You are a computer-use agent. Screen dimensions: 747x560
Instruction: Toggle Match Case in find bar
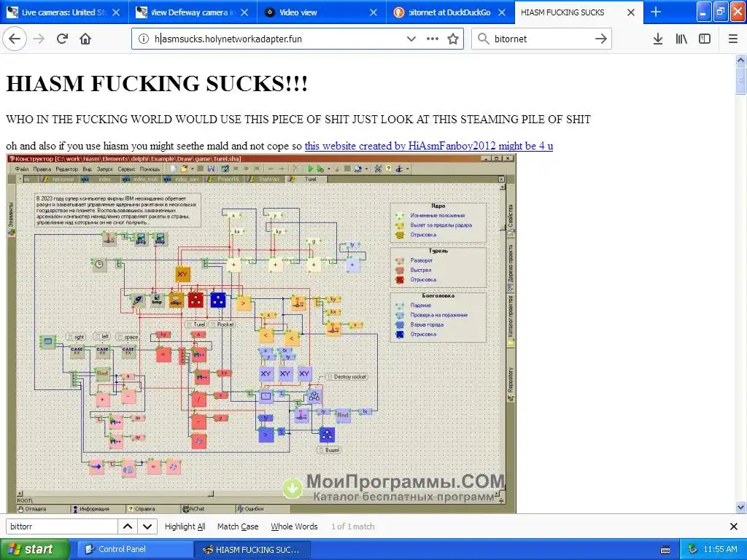[238, 526]
